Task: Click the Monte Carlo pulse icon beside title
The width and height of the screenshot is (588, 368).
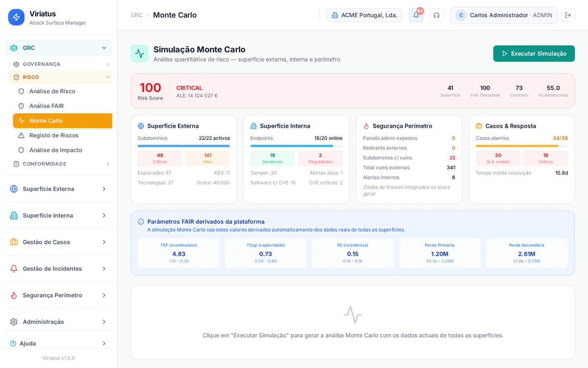Action: click(x=140, y=53)
